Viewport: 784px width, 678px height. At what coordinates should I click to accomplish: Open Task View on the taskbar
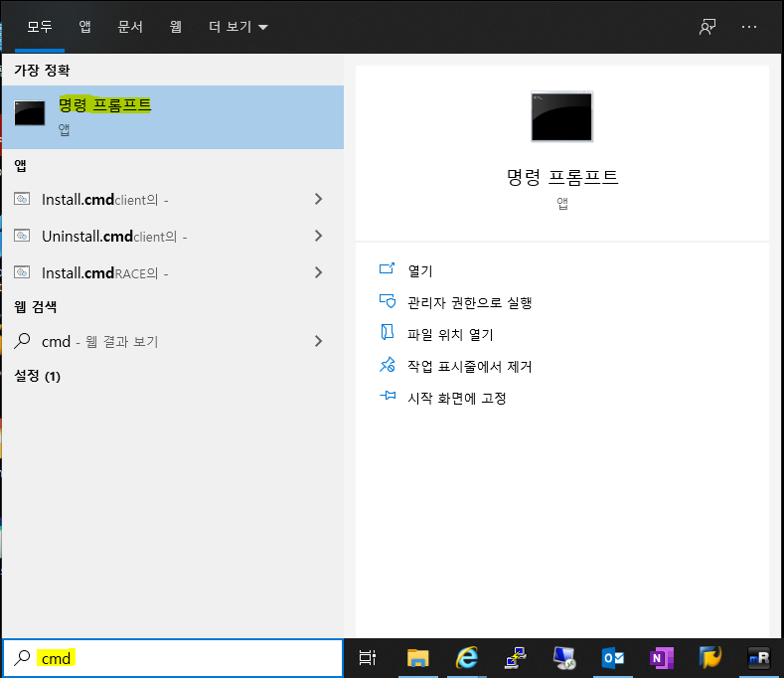368,658
